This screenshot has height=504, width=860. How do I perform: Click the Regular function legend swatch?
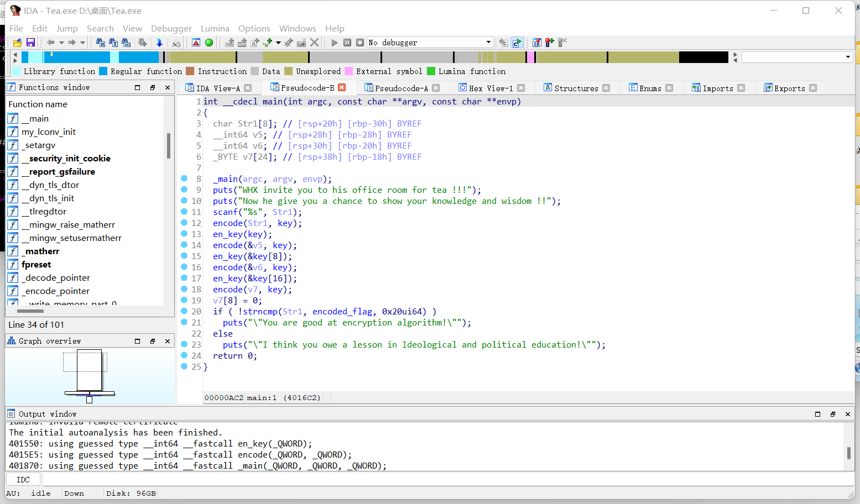point(103,71)
